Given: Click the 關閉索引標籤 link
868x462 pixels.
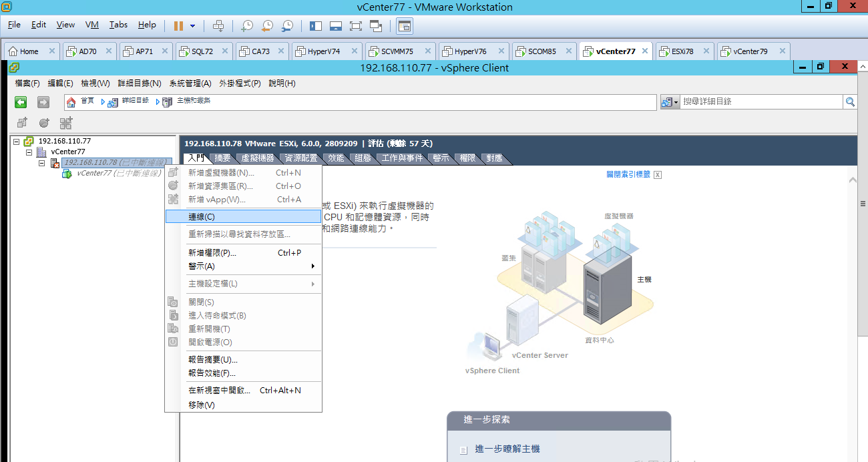Looking at the screenshot, I should pyautogui.click(x=628, y=174).
